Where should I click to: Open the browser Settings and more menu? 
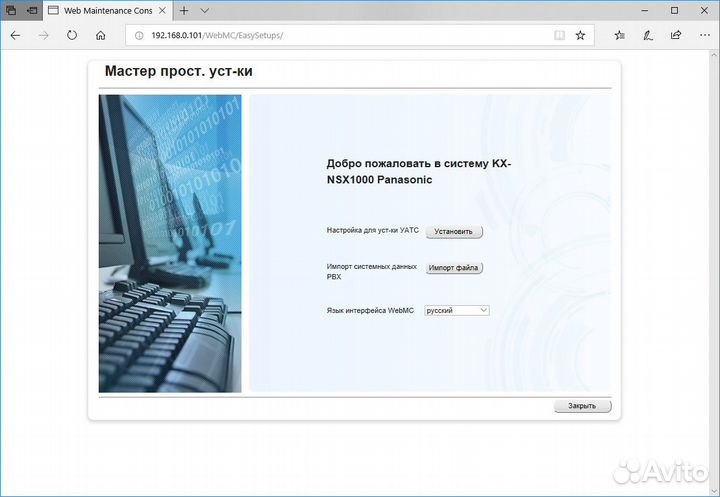coord(704,35)
